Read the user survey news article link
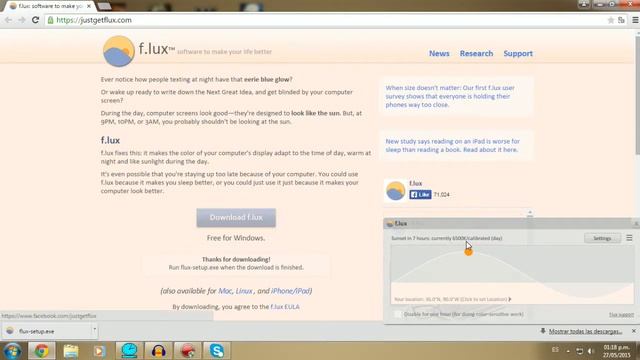Screen dimensions: 640x360 coord(450,96)
